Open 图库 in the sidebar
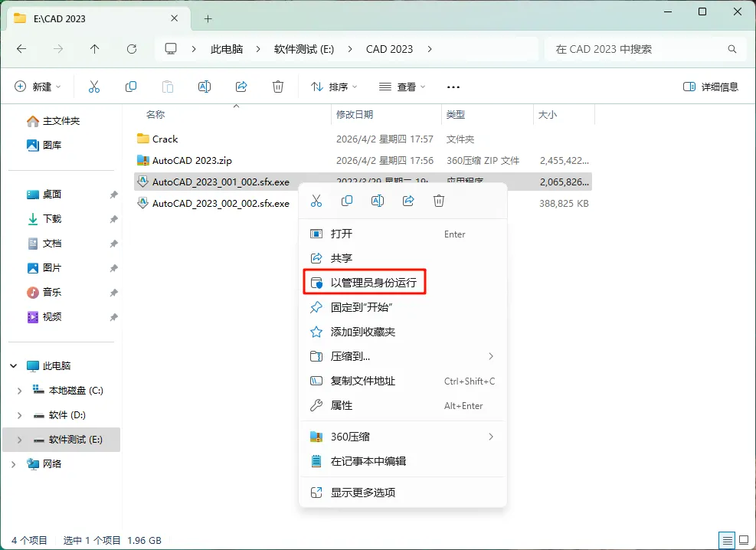This screenshot has width=756, height=550. tap(44, 145)
